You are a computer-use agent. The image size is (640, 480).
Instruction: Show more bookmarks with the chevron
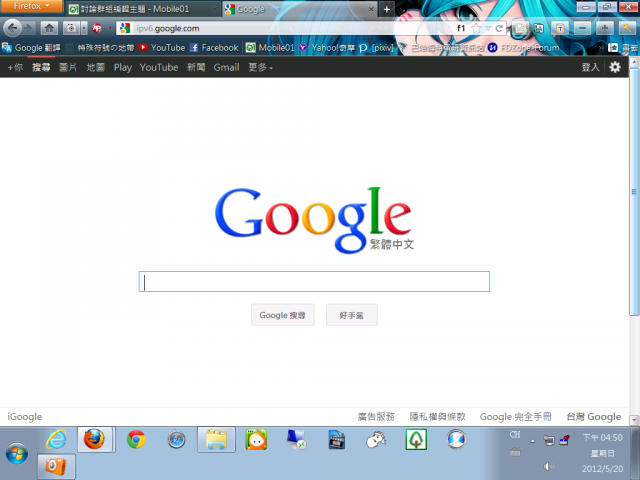(x=601, y=48)
